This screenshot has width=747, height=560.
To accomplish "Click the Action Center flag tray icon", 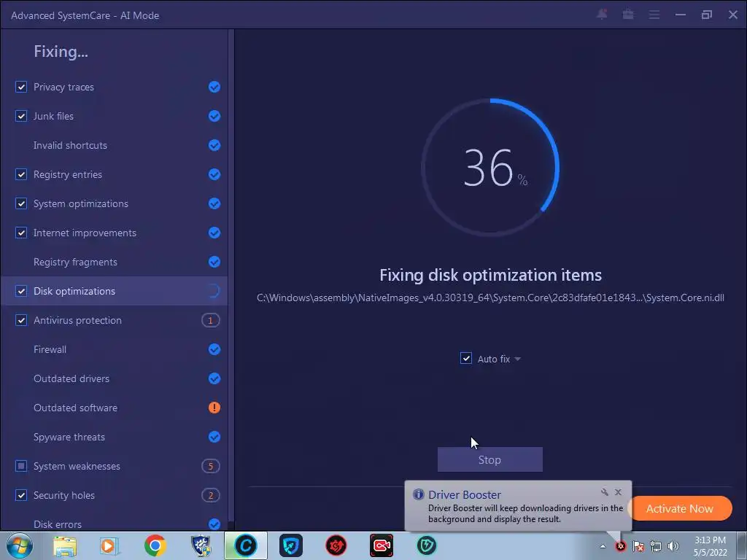I will point(638,546).
